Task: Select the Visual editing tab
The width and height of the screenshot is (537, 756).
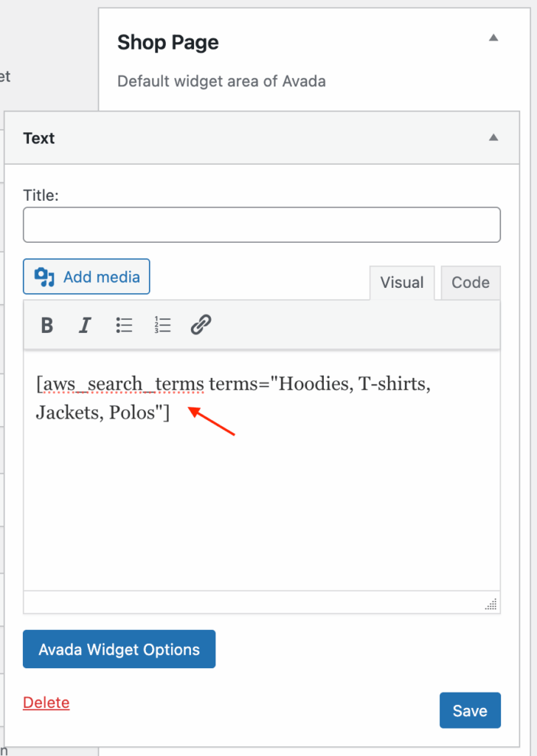Action: [401, 283]
